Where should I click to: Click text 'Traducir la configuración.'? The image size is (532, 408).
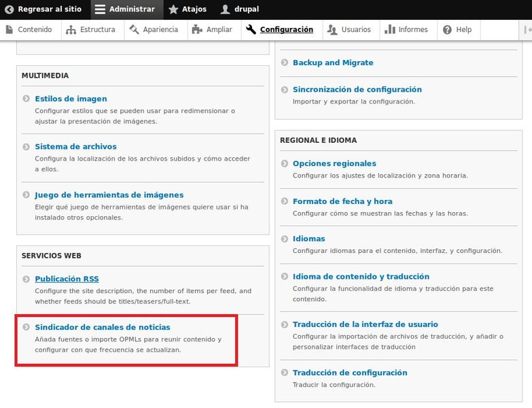click(x=334, y=385)
